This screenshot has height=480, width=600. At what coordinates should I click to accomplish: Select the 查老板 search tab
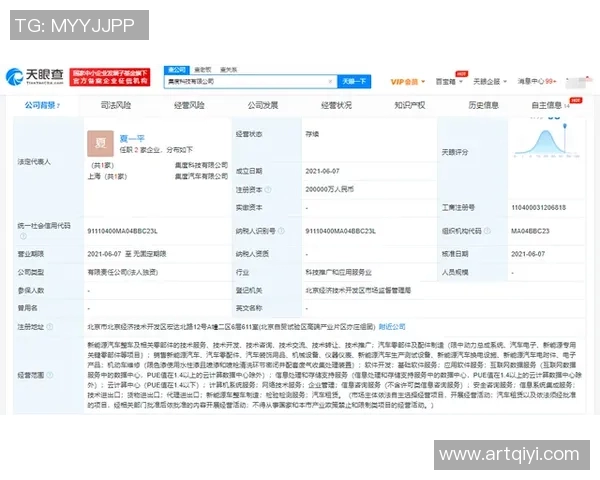point(202,70)
